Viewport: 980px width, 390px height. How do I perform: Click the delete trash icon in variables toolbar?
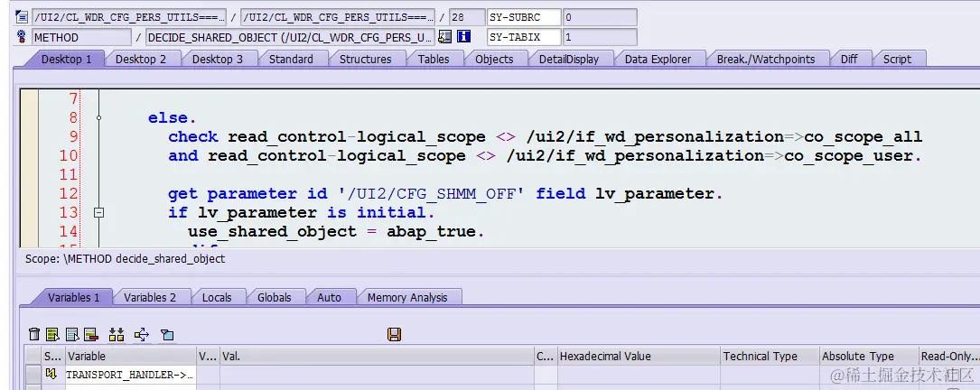click(34, 334)
